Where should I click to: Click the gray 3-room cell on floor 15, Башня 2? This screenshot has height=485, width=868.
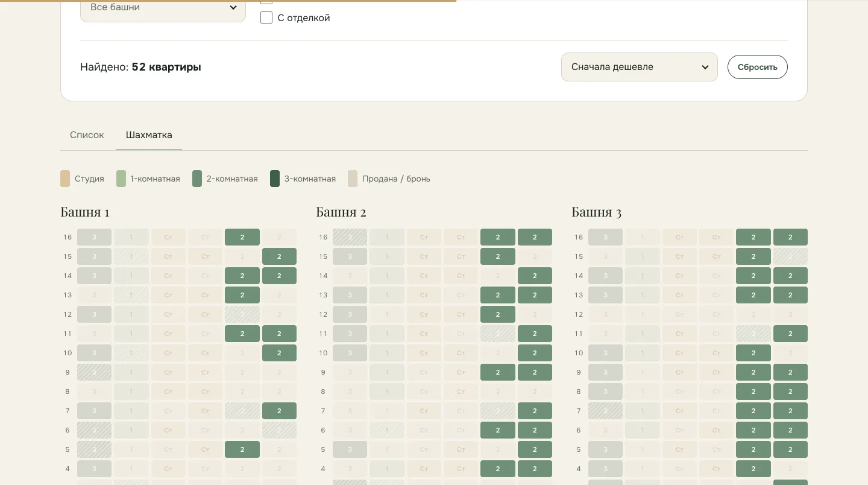click(350, 256)
